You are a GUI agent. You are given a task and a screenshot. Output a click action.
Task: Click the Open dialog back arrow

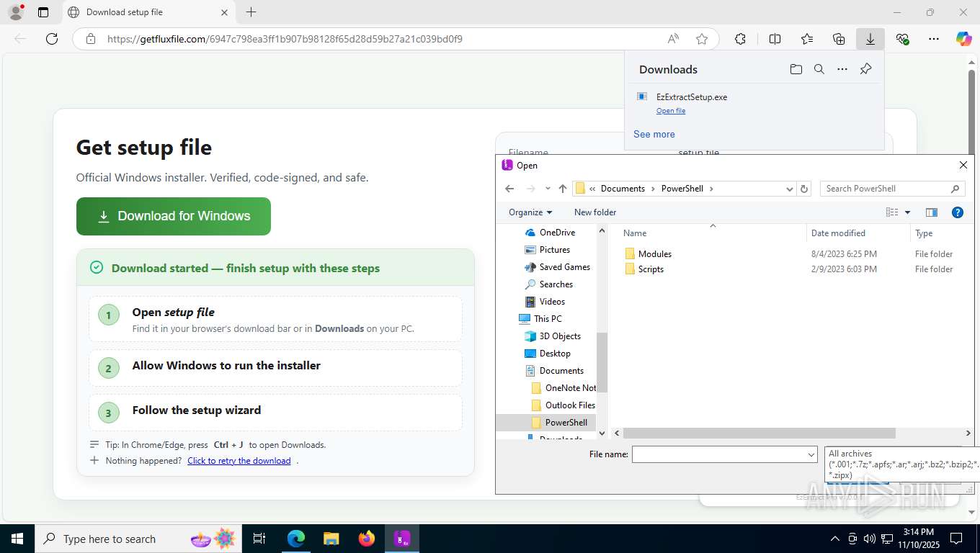coord(509,189)
